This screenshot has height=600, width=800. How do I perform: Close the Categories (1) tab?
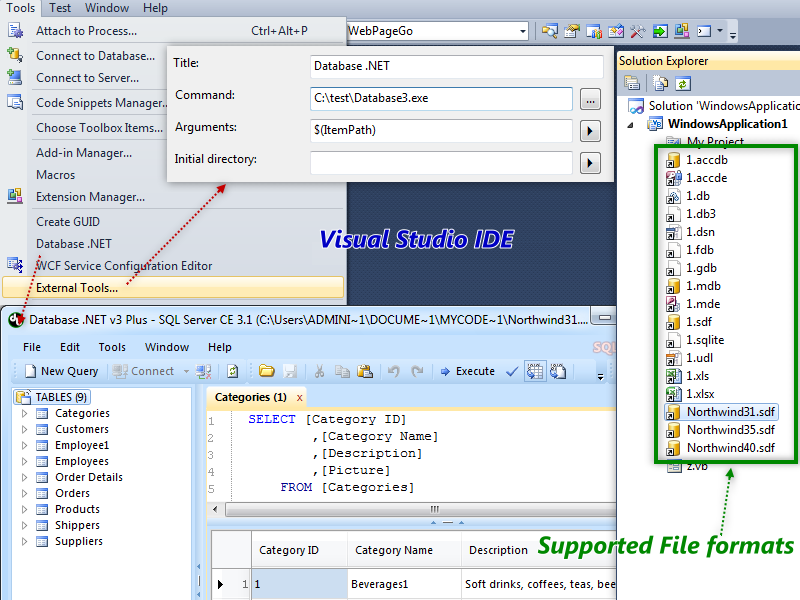pos(299,397)
